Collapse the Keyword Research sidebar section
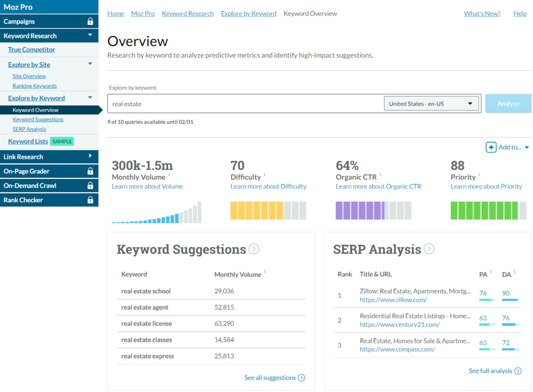This screenshot has width=533, height=392. [90, 35]
